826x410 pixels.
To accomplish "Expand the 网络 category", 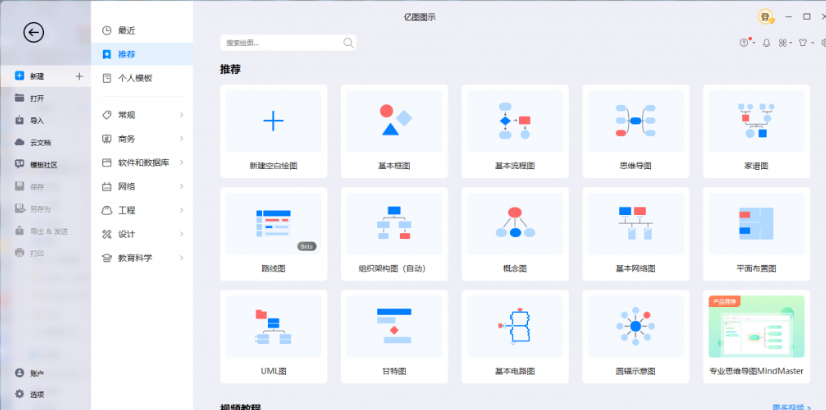I will click(142, 186).
